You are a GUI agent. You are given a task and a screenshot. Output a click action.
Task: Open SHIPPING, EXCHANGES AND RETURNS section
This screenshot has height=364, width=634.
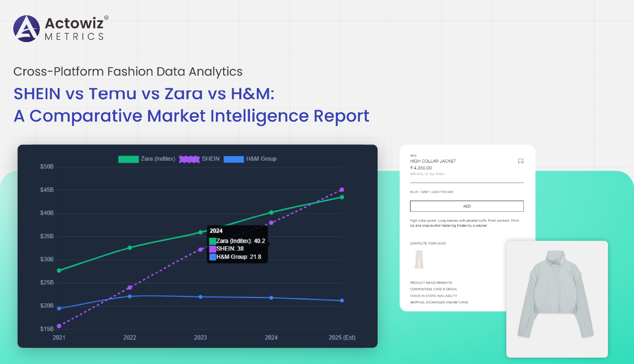click(439, 302)
